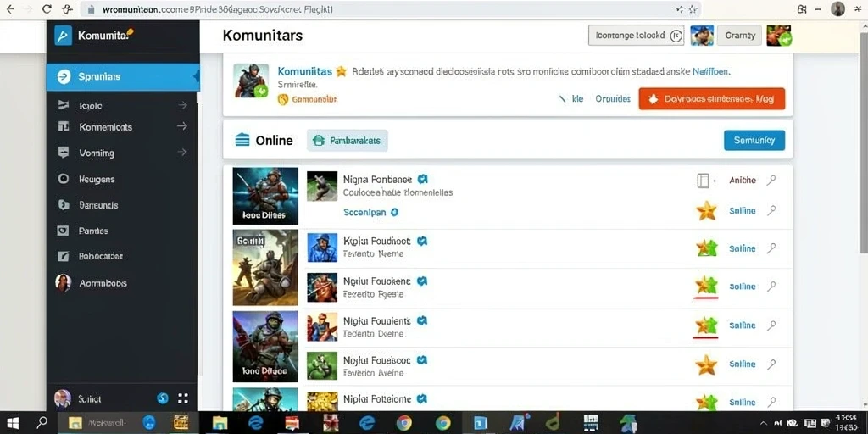The height and width of the screenshot is (434, 868).
Task: Select the Sprunians sidebar item
Action: 123,77
